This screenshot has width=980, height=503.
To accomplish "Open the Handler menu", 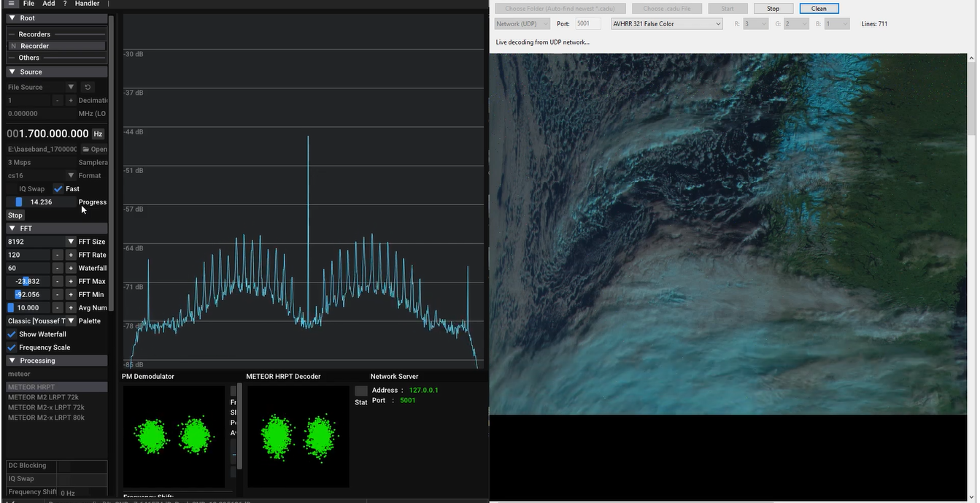I will pos(87,4).
